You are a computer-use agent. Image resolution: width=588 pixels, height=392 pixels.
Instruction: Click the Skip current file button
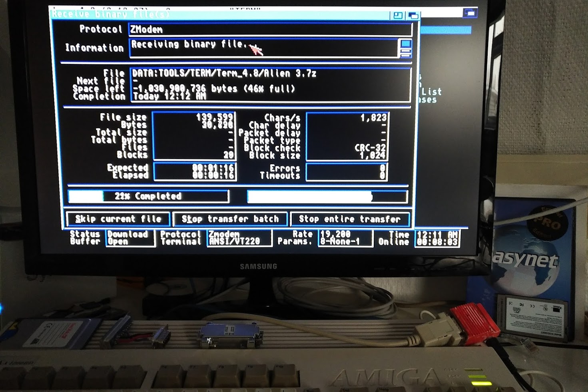pos(118,219)
